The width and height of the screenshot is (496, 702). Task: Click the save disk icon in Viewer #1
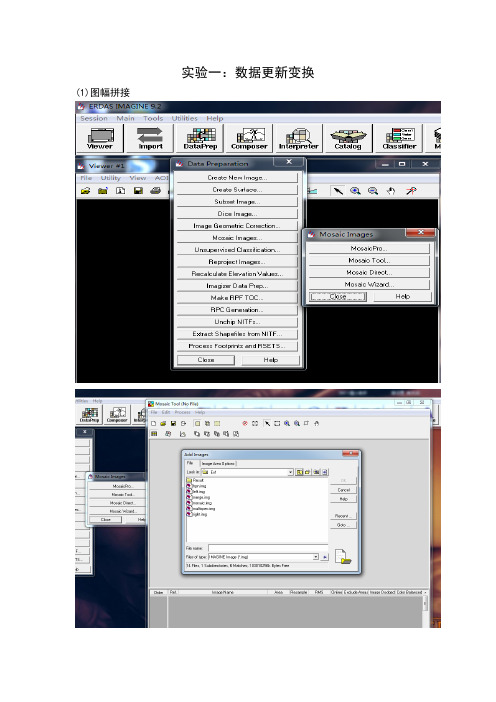pyautogui.click(x=138, y=191)
